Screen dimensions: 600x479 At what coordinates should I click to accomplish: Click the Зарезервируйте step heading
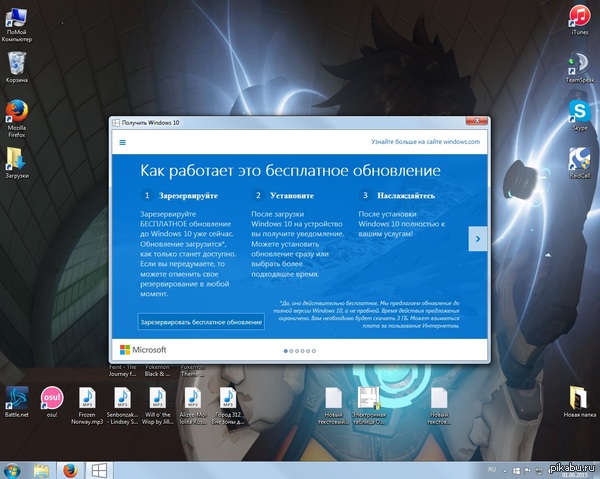pyautogui.click(x=188, y=196)
